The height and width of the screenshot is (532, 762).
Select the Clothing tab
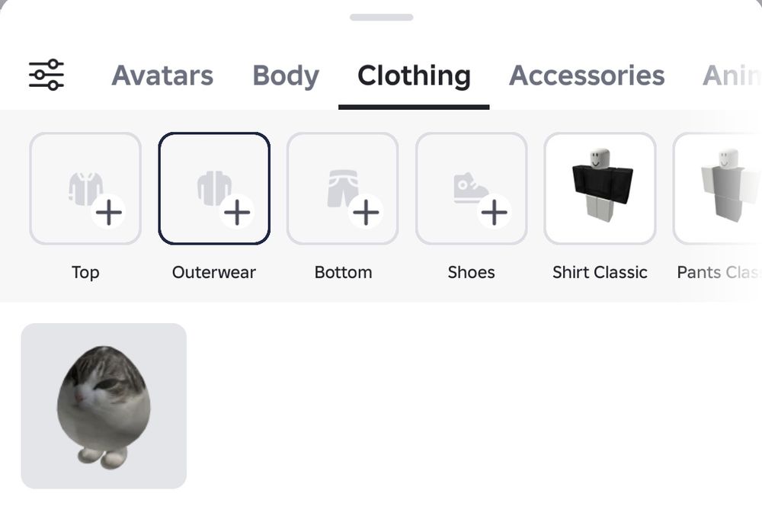click(x=414, y=75)
